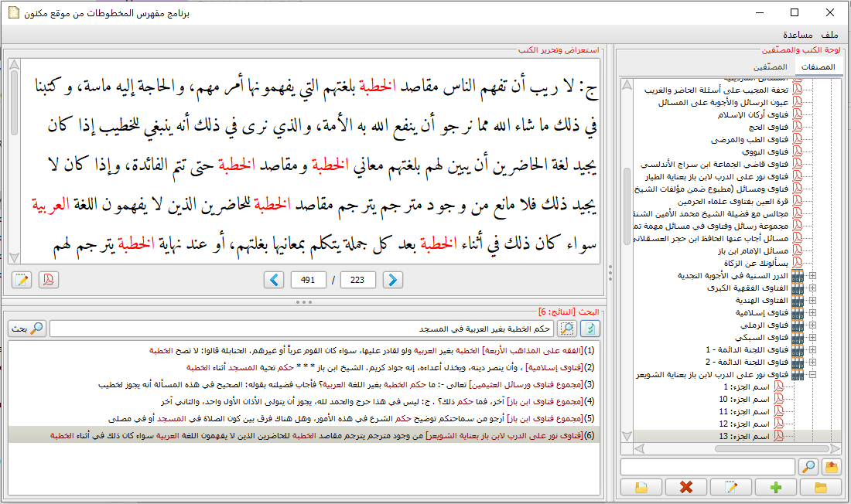The height and width of the screenshot is (504, 851).
Task: Open volume اسم الجزء: 1 in tree
Action: click(x=747, y=387)
